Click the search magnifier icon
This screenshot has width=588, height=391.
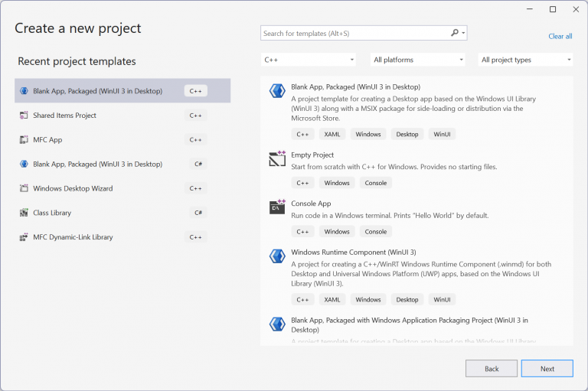455,33
